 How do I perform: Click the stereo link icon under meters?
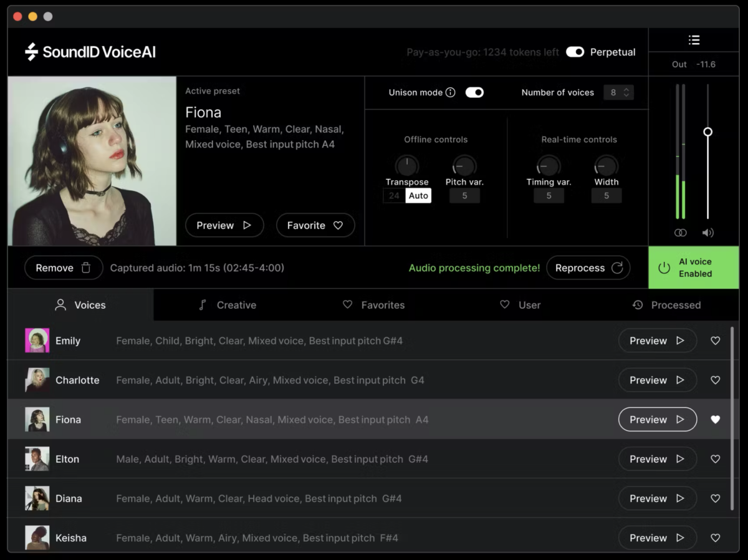coord(681,233)
